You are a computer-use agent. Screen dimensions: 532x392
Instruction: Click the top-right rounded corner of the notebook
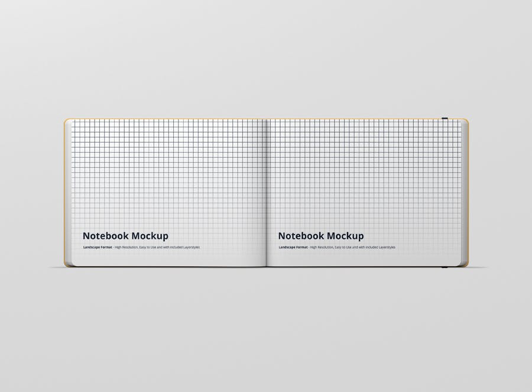466,121
